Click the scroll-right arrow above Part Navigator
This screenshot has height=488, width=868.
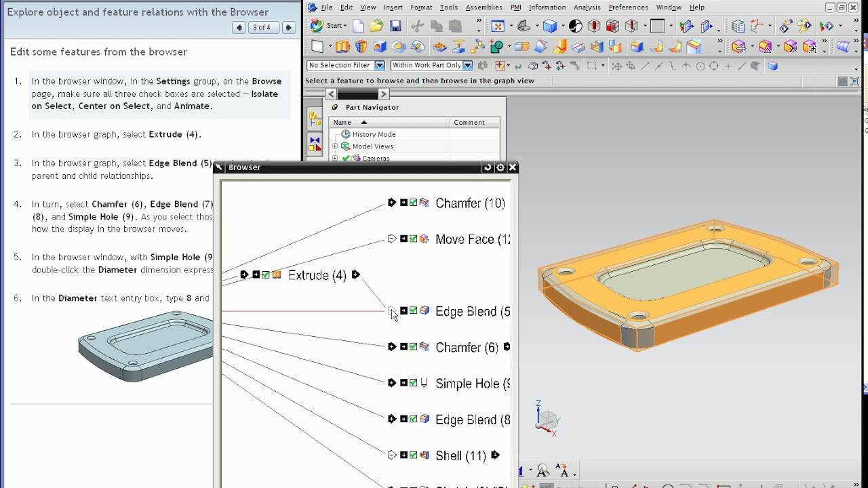tap(383, 94)
